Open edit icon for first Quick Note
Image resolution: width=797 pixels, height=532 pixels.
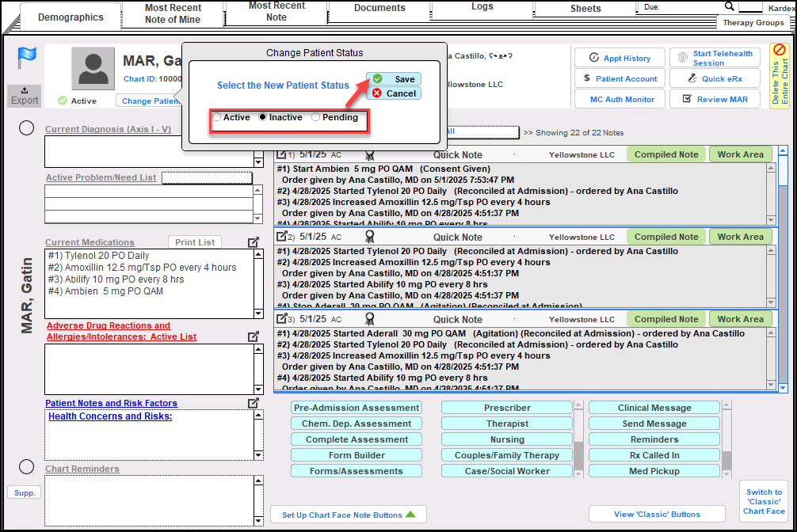click(x=281, y=155)
